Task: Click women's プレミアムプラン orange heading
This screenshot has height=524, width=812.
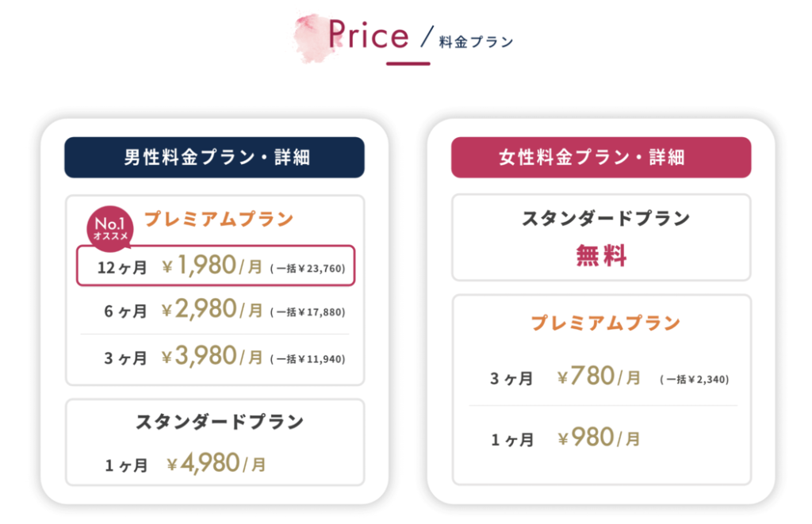Action: pyautogui.click(x=605, y=323)
